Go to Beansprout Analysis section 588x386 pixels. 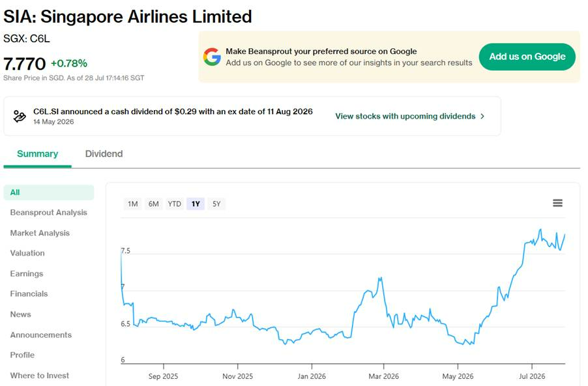tap(49, 213)
